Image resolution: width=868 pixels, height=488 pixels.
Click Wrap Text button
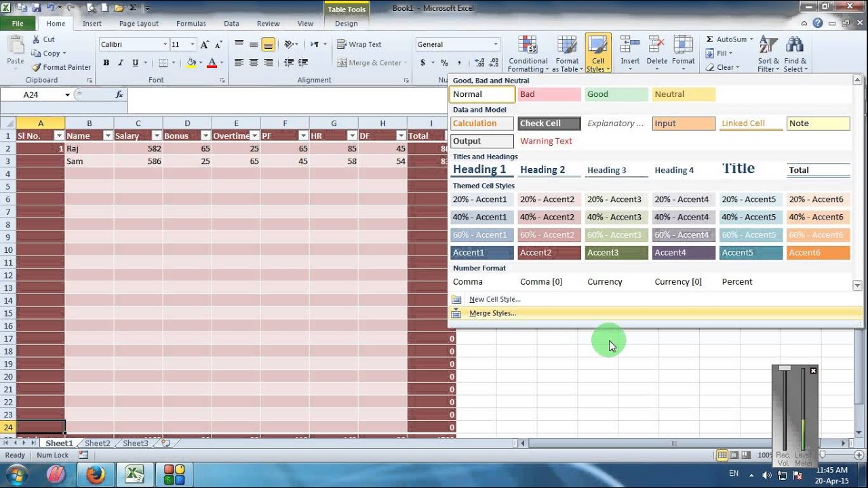tap(359, 45)
